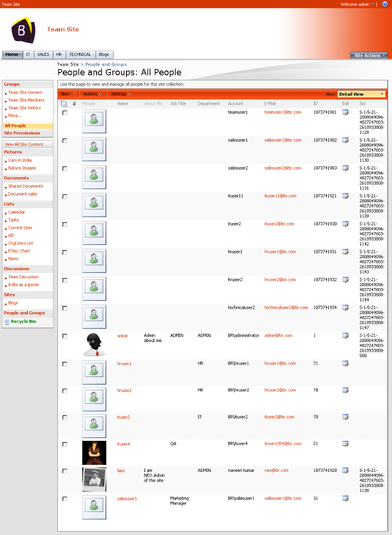Click the select-all icon in the list header
The width and height of the screenshot is (392, 535).
click(x=64, y=103)
